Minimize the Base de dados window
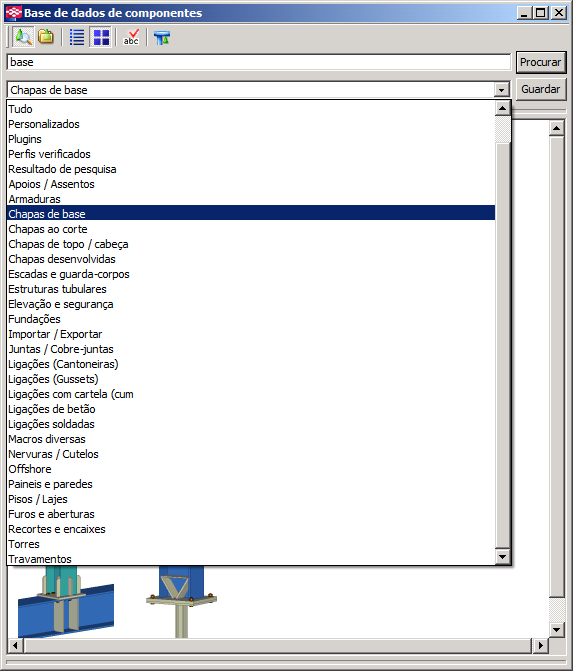The image size is (573, 671). pos(525,12)
